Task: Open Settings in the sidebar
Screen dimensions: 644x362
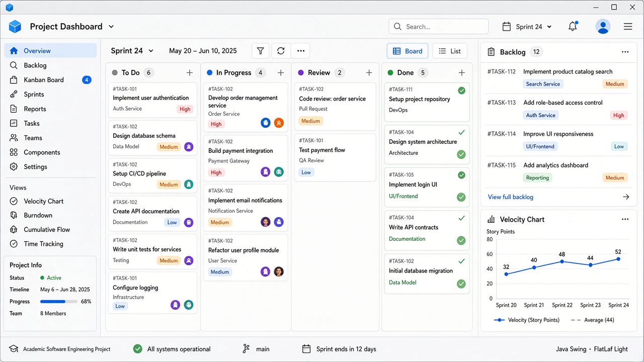Action: tap(50, 166)
